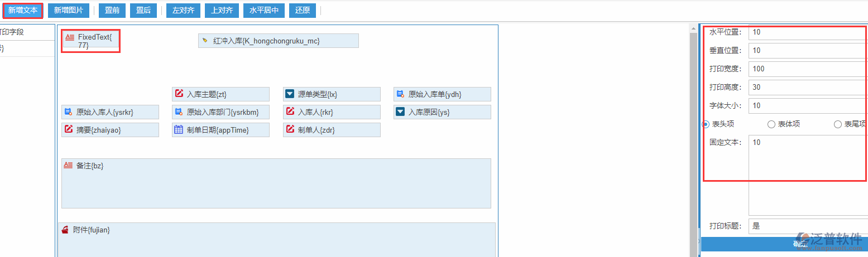Image resolution: width=868 pixels, height=257 pixels.
Task: Select the 表头项 radio option
Action: [x=705, y=124]
